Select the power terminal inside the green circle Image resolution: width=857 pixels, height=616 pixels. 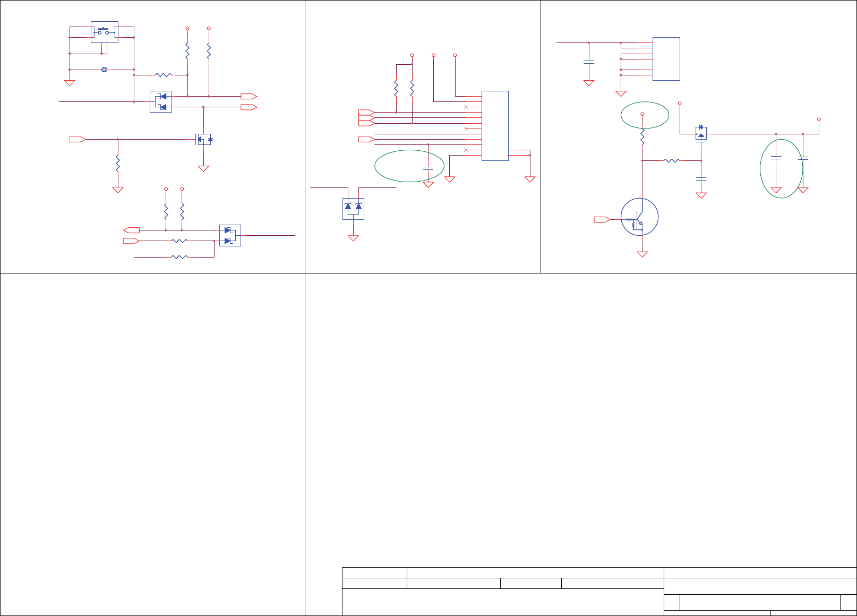pos(642,114)
